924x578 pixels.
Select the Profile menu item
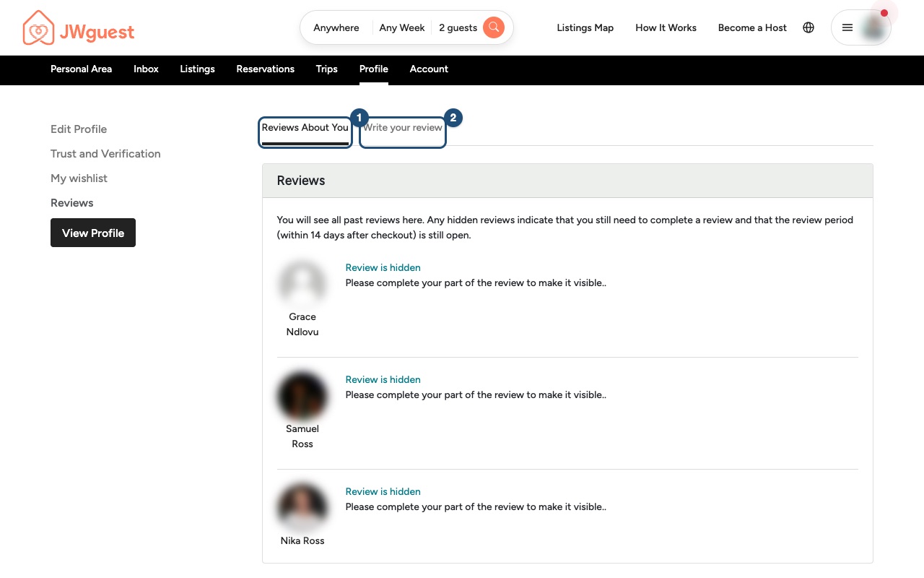coord(374,69)
